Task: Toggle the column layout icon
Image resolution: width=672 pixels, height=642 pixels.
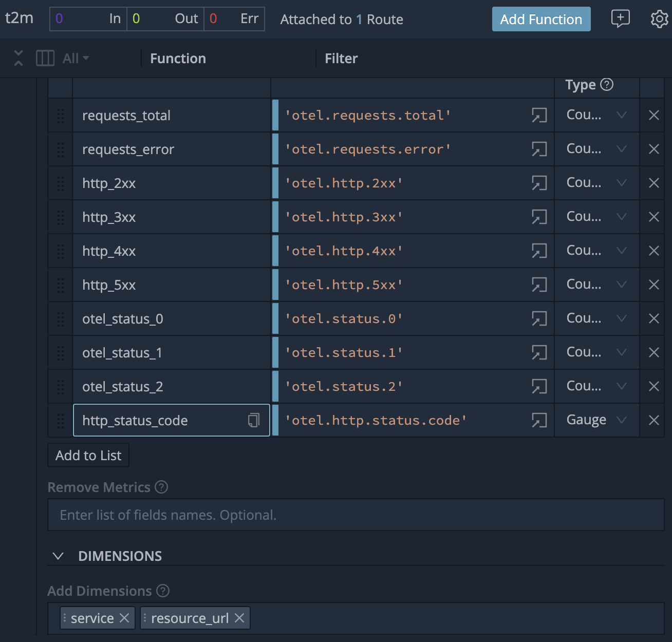Action: coord(45,58)
